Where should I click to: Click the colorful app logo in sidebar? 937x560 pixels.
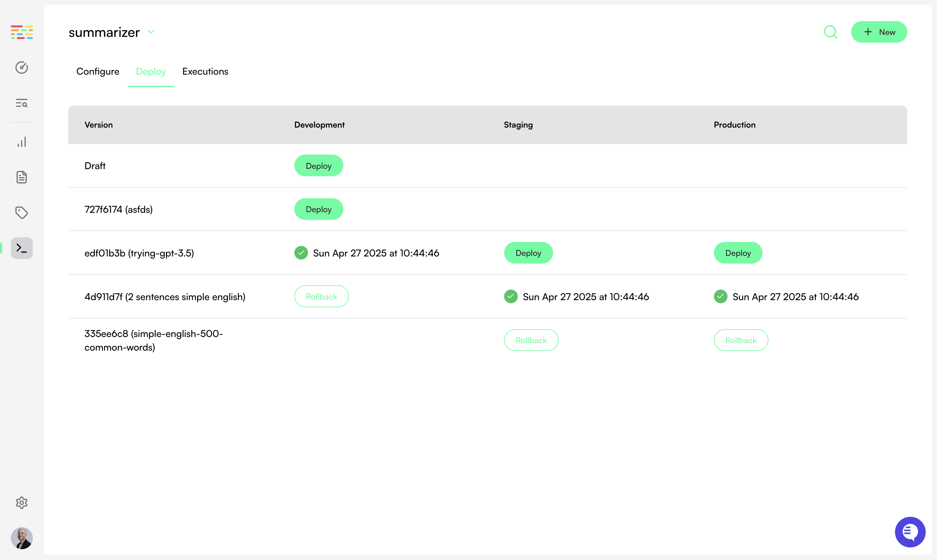pos(21,32)
